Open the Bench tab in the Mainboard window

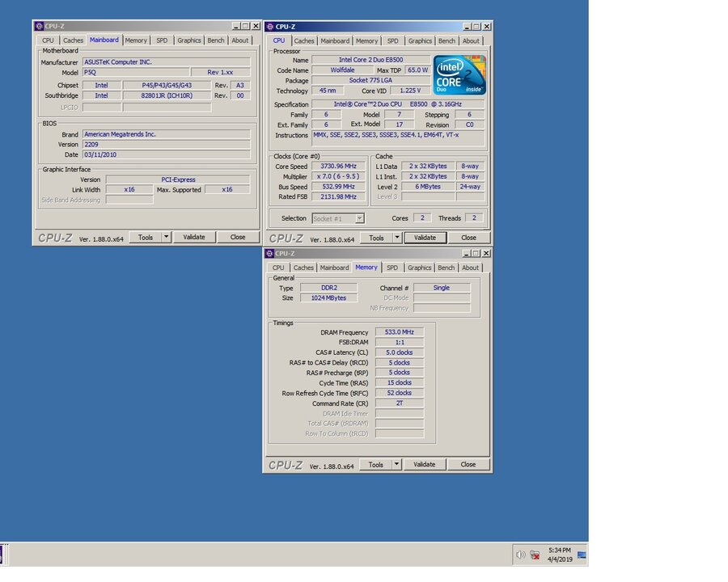[215, 40]
